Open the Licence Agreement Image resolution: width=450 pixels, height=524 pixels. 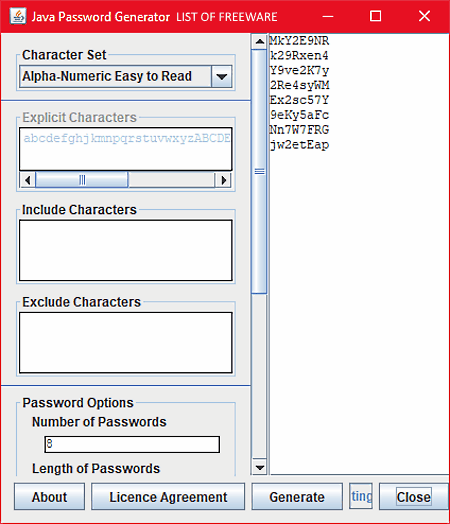168,497
